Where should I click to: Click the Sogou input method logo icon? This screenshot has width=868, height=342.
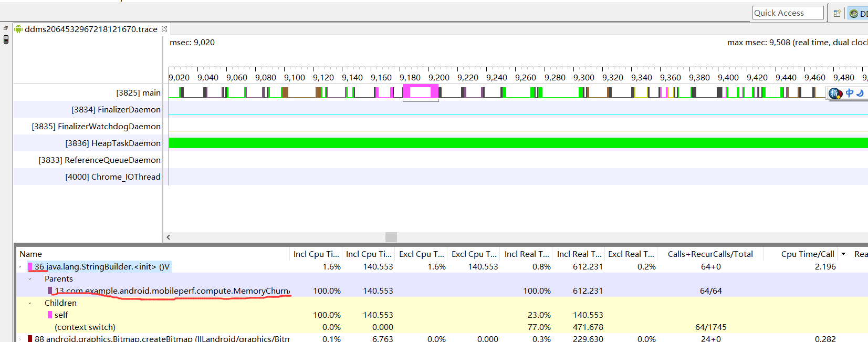pyautogui.click(x=835, y=94)
